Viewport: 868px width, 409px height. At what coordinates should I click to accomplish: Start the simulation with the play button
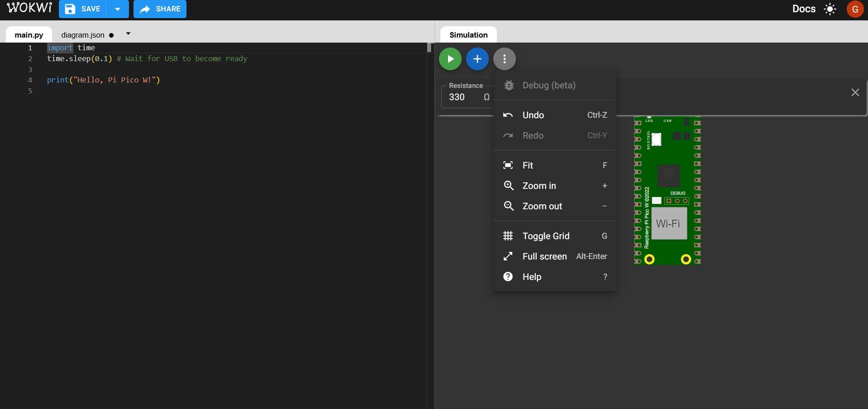click(x=450, y=59)
